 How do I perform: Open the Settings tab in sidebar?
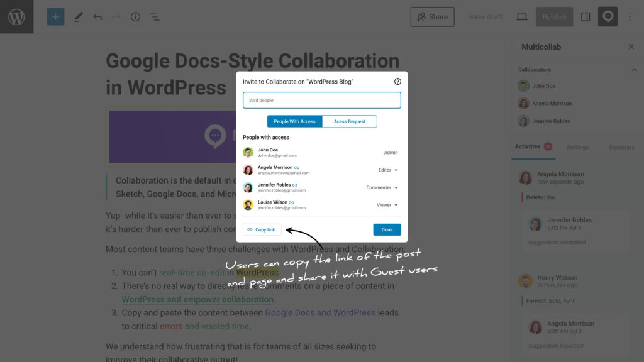(577, 147)
